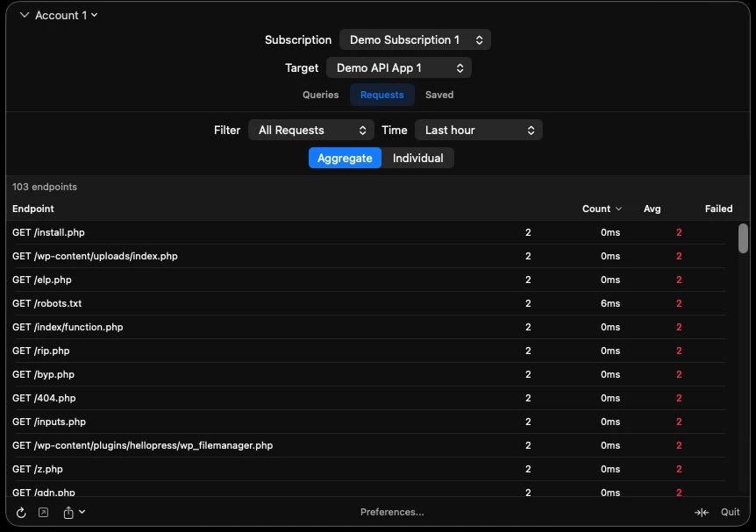The width and height of the screenshot is (756, 532).
Task: Switch to the Saved tab
Action: (439, 95)
